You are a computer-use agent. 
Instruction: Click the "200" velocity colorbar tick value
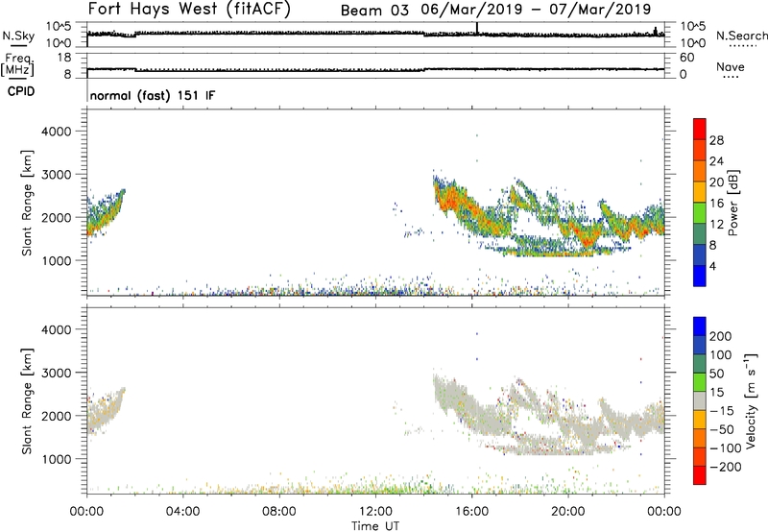click(721, 336)
